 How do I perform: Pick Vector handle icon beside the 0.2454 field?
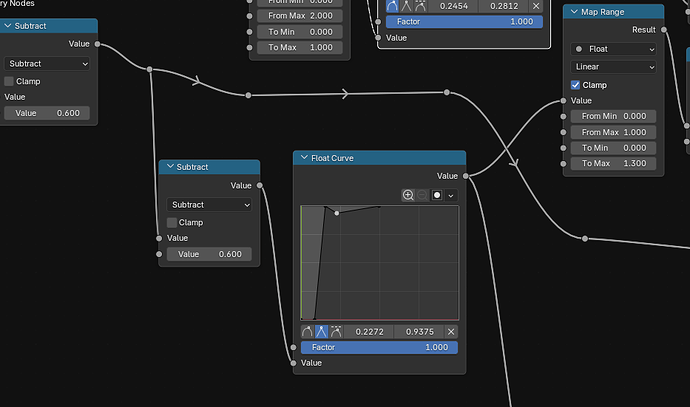[406, 6]
